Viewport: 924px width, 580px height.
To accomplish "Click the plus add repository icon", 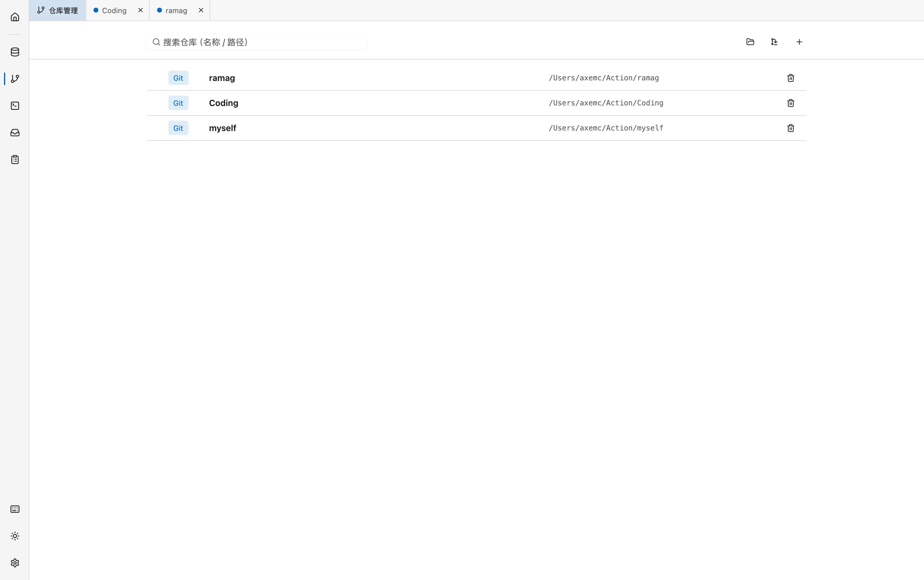I will click(x=799, y=42).
